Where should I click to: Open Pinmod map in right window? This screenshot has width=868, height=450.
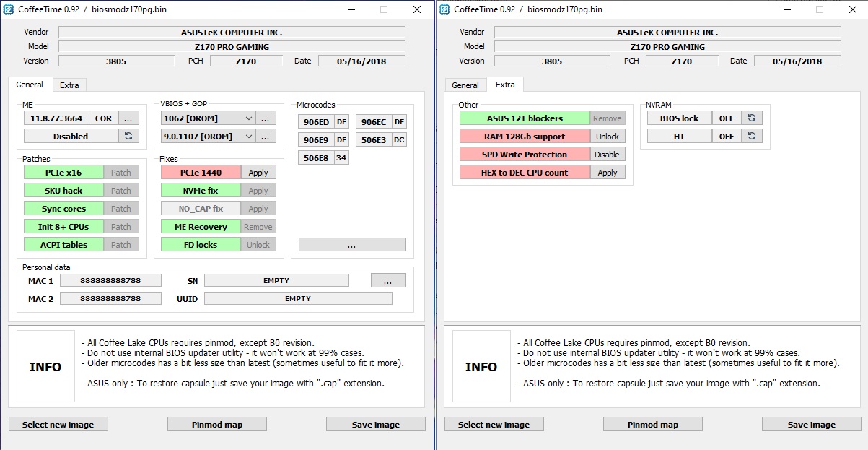tap(653, 425)
